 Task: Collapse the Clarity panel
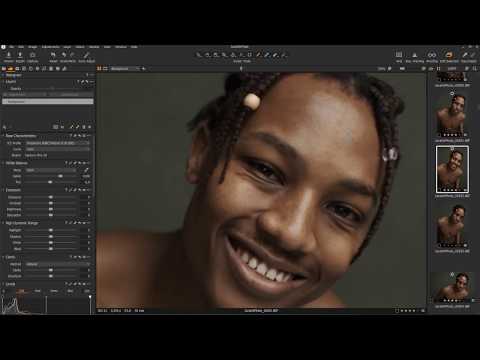(x=3, y=257)
